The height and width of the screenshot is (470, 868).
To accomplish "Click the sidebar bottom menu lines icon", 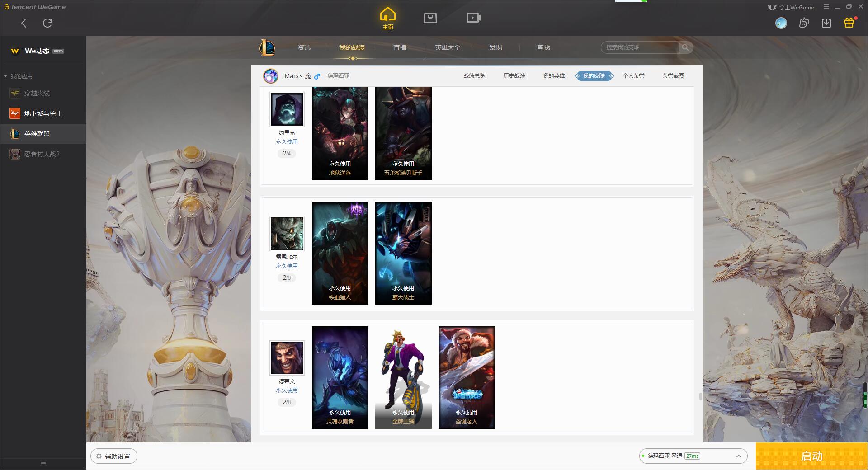I will pos(43,464).
